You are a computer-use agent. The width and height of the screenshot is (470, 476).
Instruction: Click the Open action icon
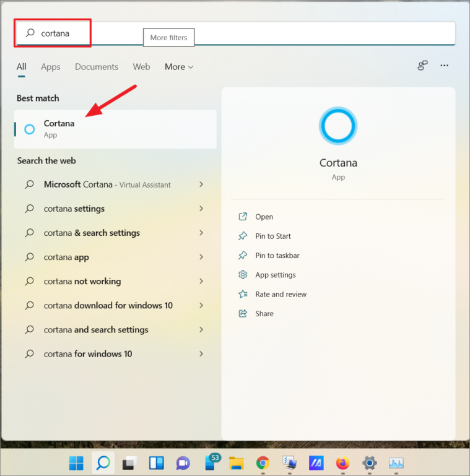(243, 217)
